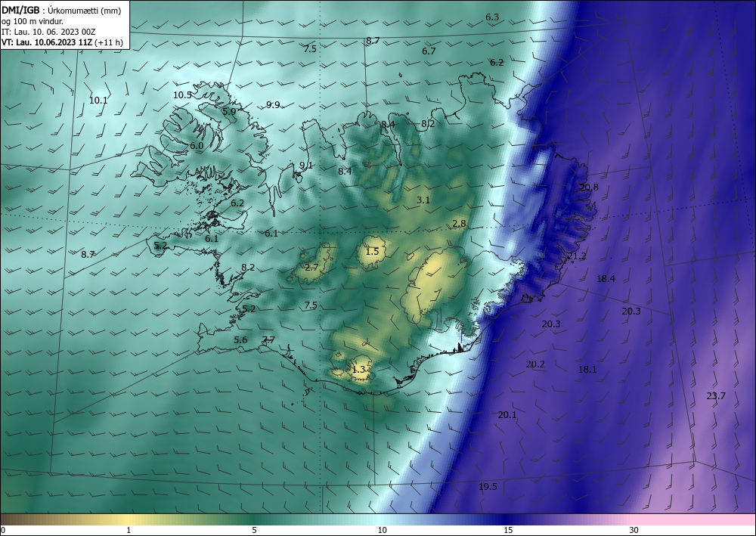
Task: Click the 'IT: Lau. 10. 06. 2023 00Z' line
Action: click(48, 32)
